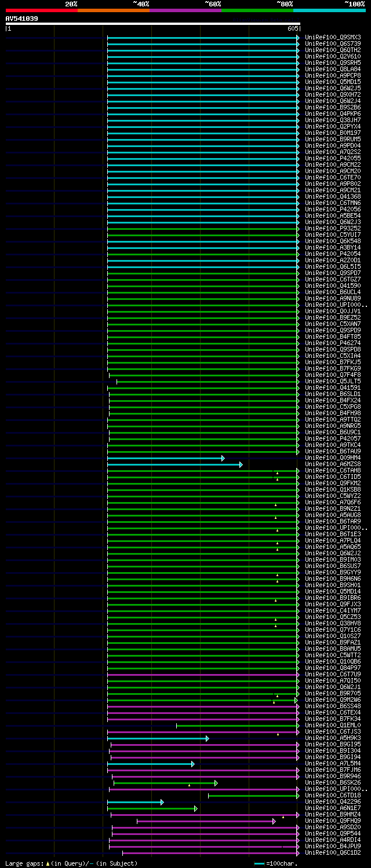Screen dimensions: 371x868
Task: Select the UniRef100_A5BE54 label
Action: (x=333, y=216)
